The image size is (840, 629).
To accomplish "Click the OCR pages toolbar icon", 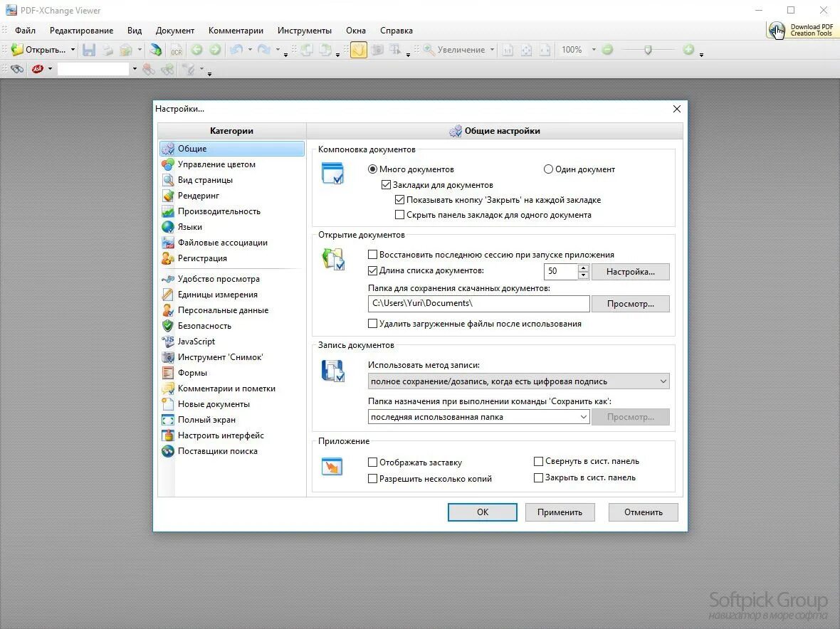I will (177, 50).
